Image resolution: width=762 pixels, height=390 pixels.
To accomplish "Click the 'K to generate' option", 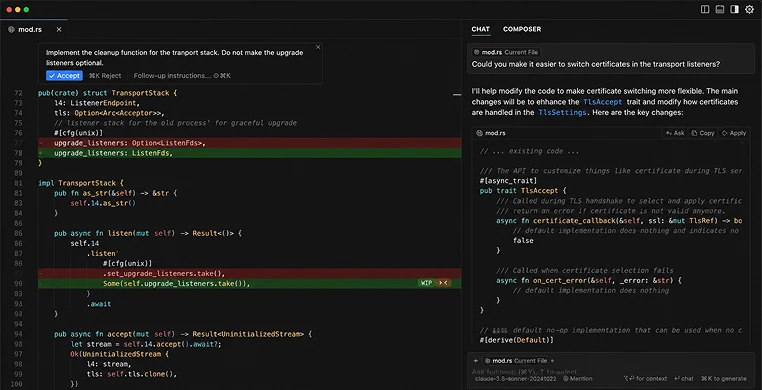I will (724, 379).
